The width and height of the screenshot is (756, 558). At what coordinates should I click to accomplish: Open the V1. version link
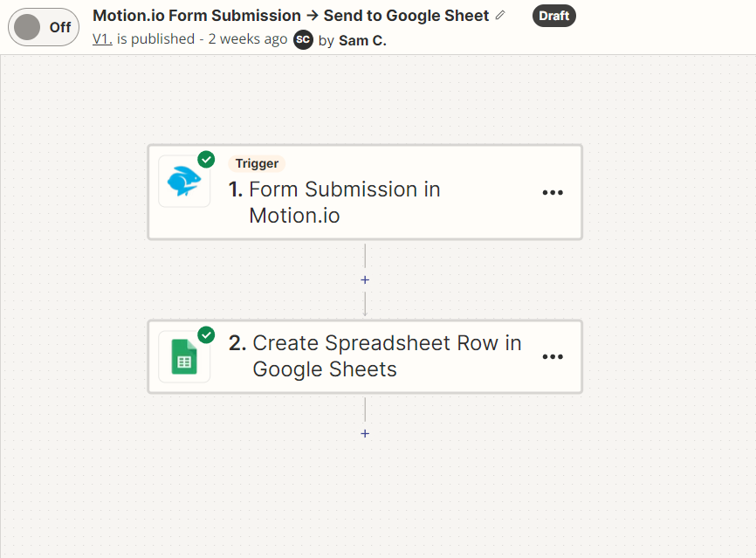click(x=102, y=38)
